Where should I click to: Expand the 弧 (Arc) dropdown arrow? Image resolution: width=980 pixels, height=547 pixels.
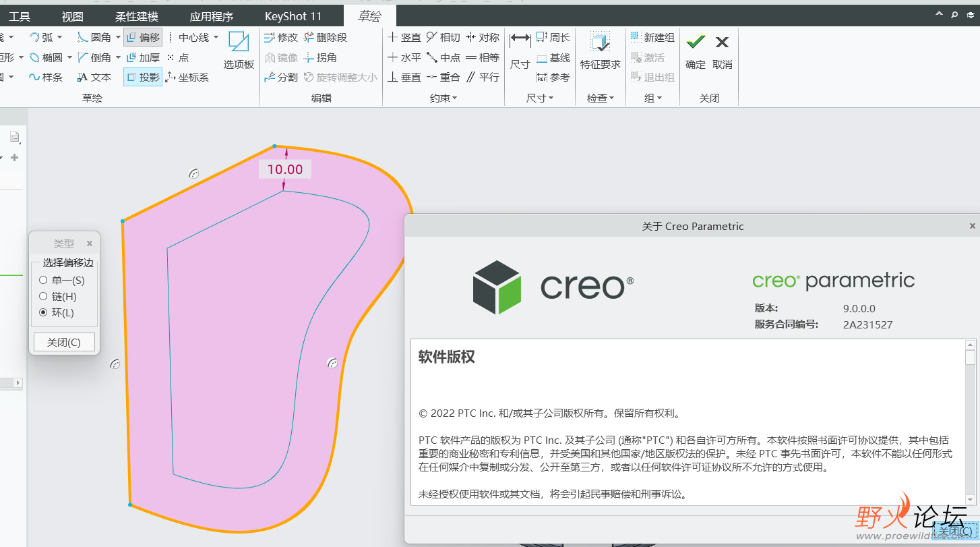point(60,38)
